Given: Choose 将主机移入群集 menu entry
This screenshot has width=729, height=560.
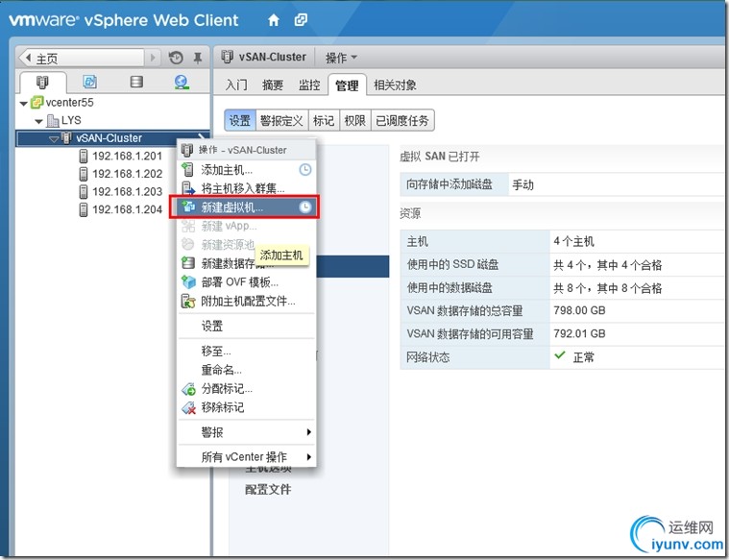Looking at the screenshot, I should click(247, 188).
